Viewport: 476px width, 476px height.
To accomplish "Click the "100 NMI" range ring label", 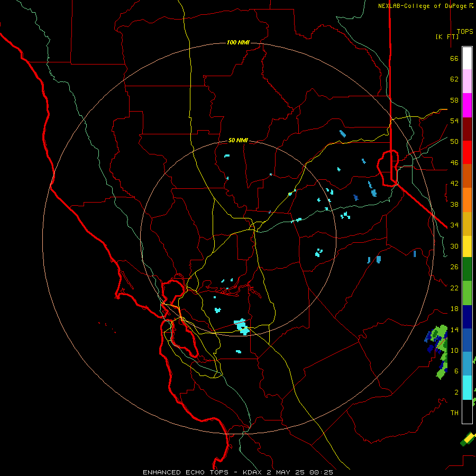I will [x=238, y=42].
